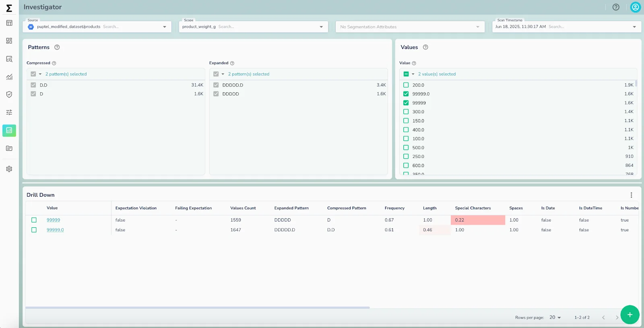Sort by Special Characters column header
Screen dimensions: 644x328
(x=473, y=208)
